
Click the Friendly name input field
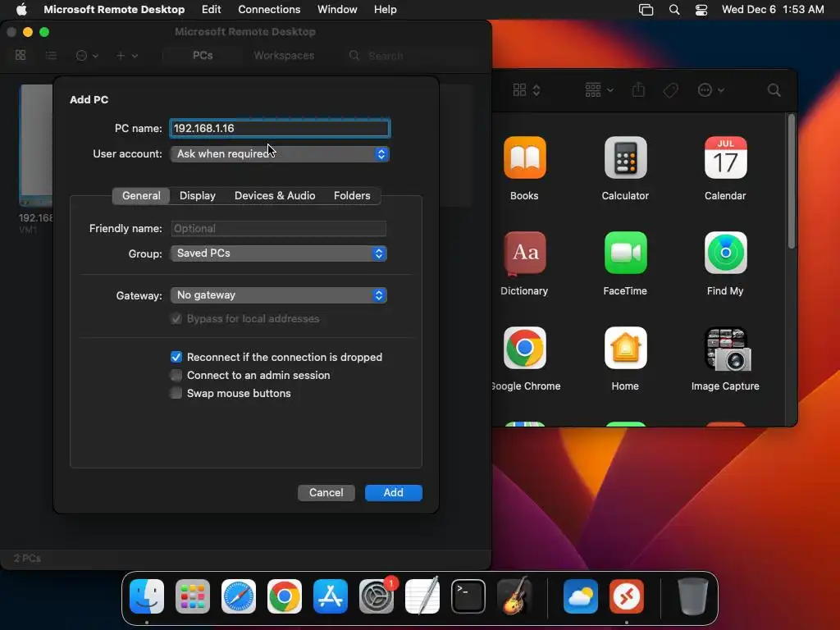pyautogui.click(x=279, y=228)
